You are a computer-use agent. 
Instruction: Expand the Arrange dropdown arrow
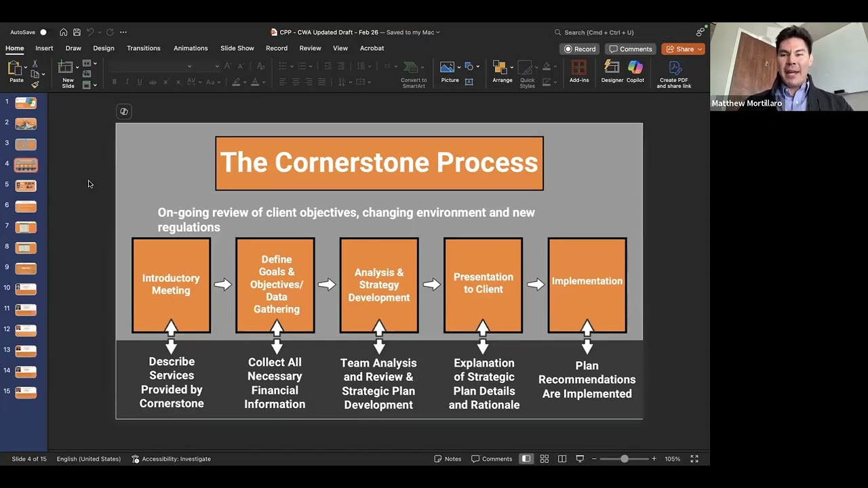click(511, 67)
